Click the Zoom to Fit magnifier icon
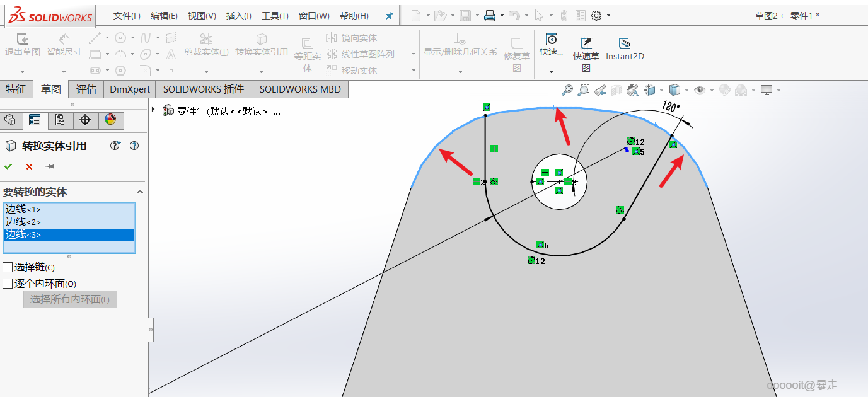 pyautogui.click(x=567, y=90)
